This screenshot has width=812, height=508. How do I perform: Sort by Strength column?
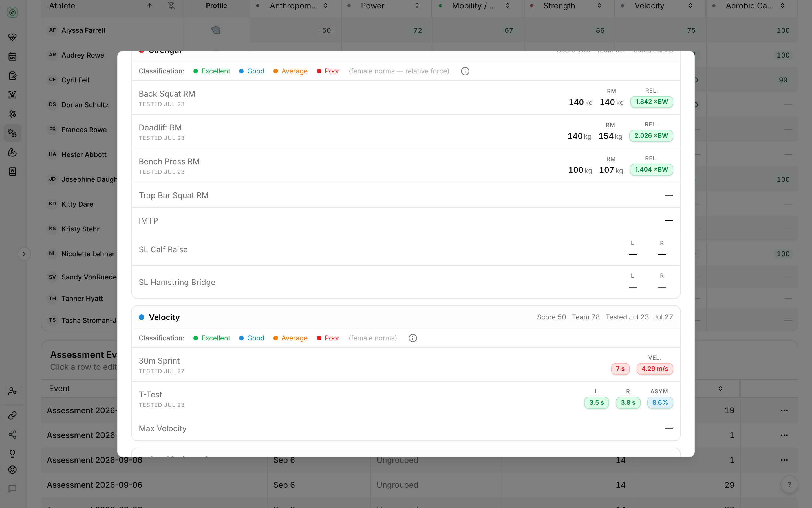click(599, 6)
